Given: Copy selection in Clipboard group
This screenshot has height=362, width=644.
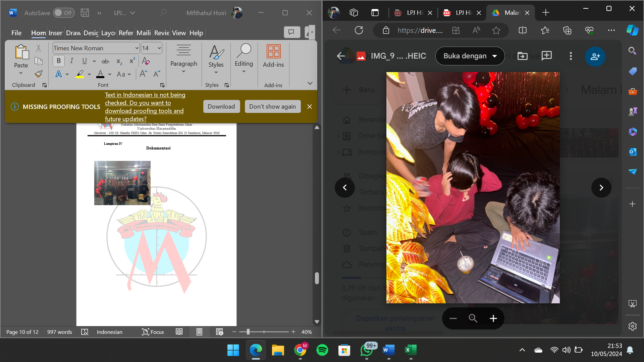Looking at the screenshot, I should (x=39, y=61).
